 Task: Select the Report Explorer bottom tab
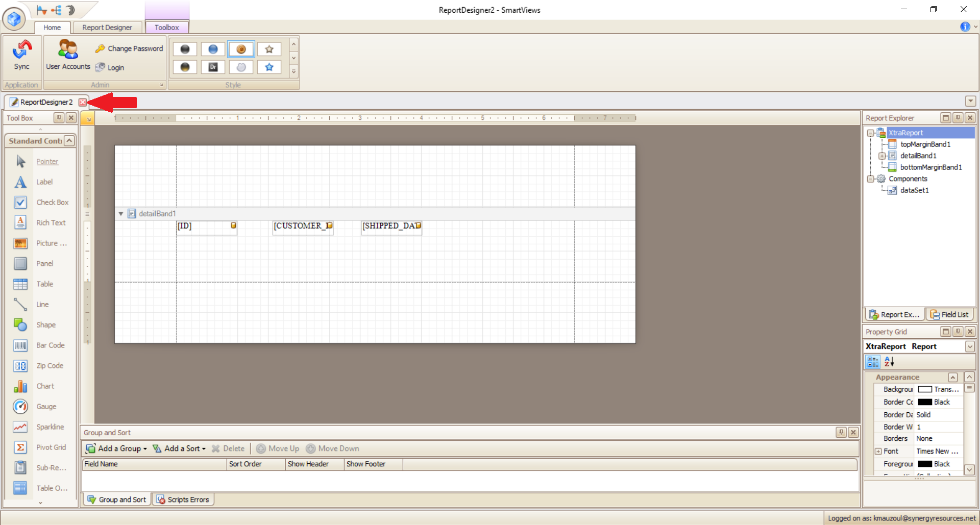point(894,315)
